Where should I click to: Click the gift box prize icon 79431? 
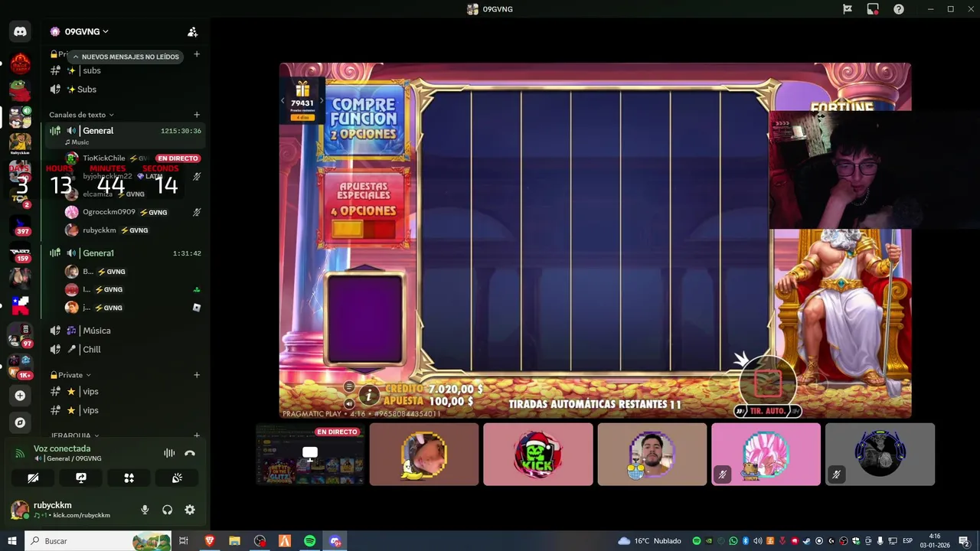(x=302, y=99)
